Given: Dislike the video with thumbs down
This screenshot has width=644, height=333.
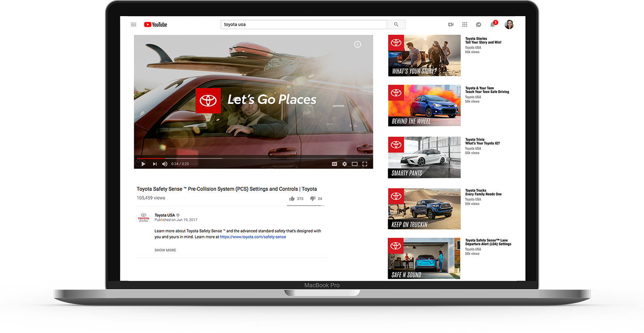Looking at the screenshot, I should [313, 198].
